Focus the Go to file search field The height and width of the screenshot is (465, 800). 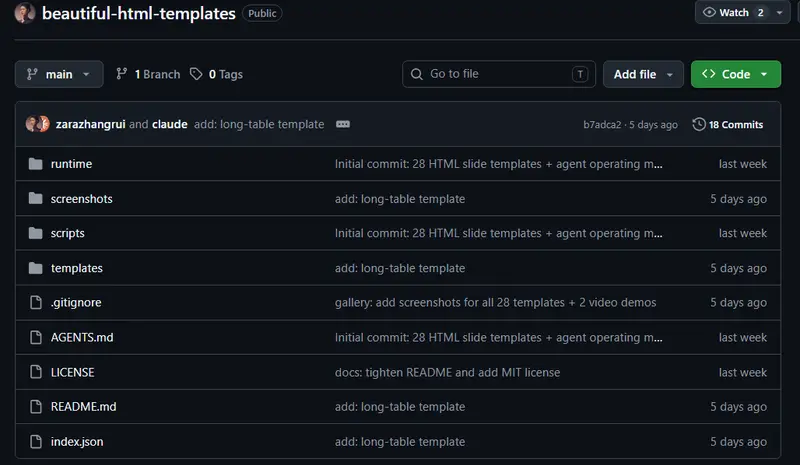(x=498, y=74)
